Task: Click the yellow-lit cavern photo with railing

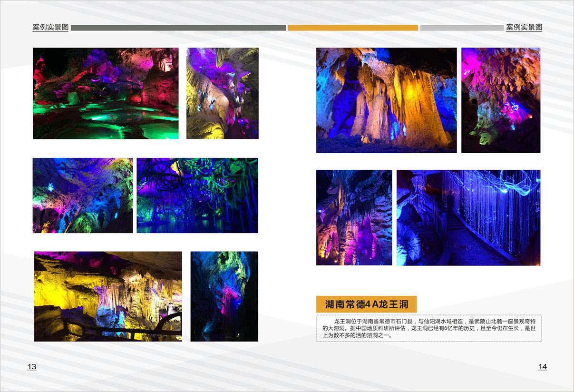Action: click(x=108, y=296)
